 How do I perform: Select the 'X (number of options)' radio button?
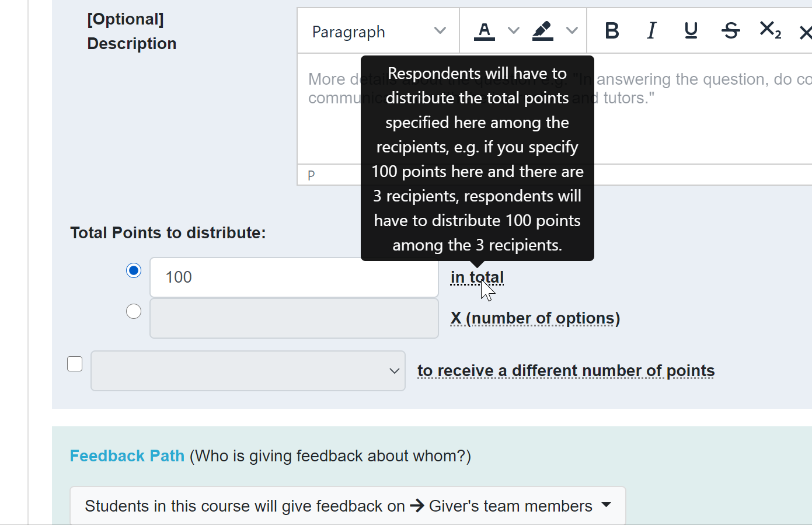point(134,311)
